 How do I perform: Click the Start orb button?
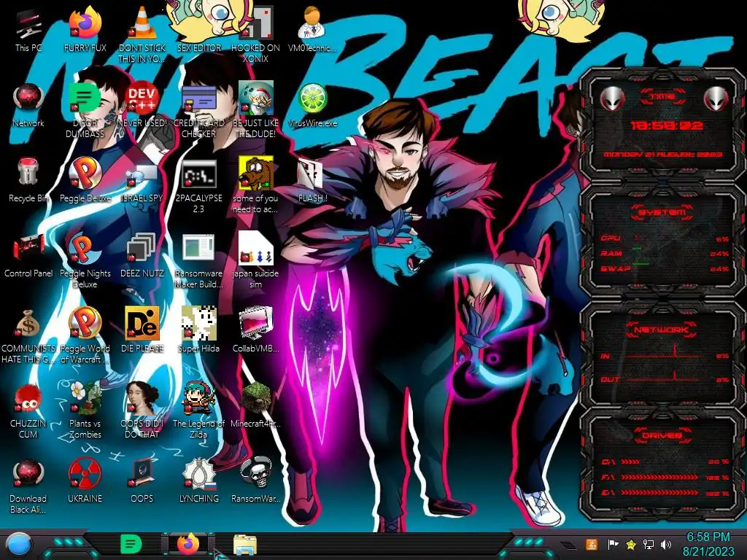[x=18, y=545]
